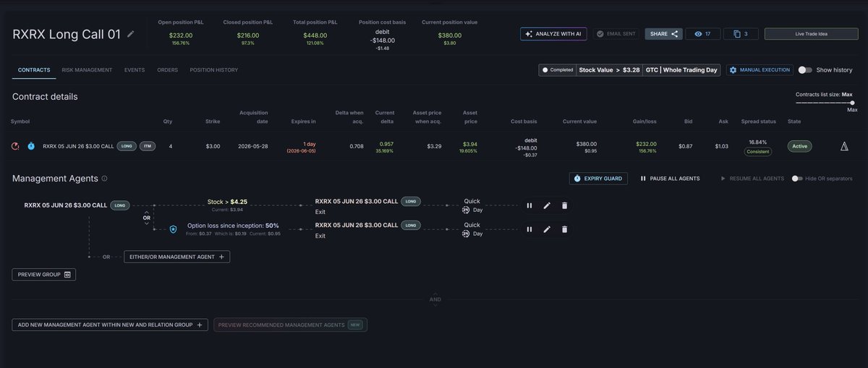Screen dimensions: 868x368
Task: Click the copies counter showing 3
Action: pos(740,33)
